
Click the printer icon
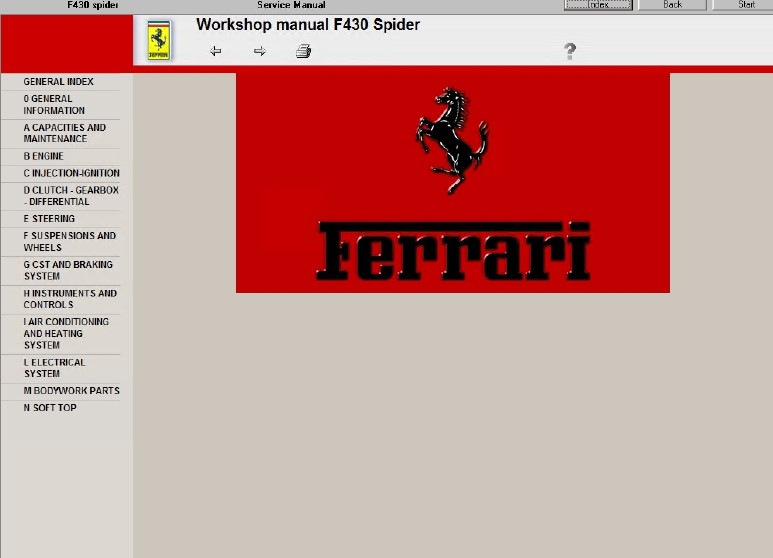[303, 51]
